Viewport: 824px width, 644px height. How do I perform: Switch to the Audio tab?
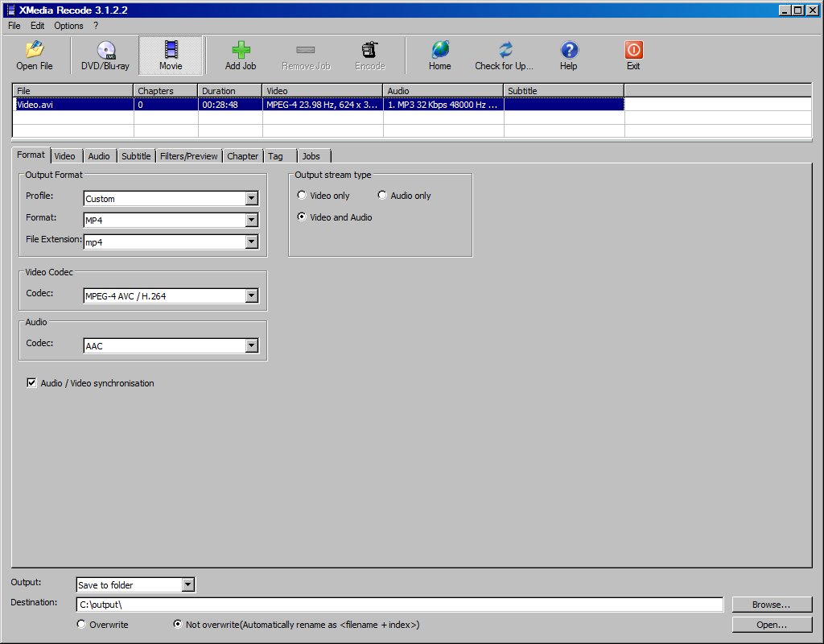pos(99,156)
